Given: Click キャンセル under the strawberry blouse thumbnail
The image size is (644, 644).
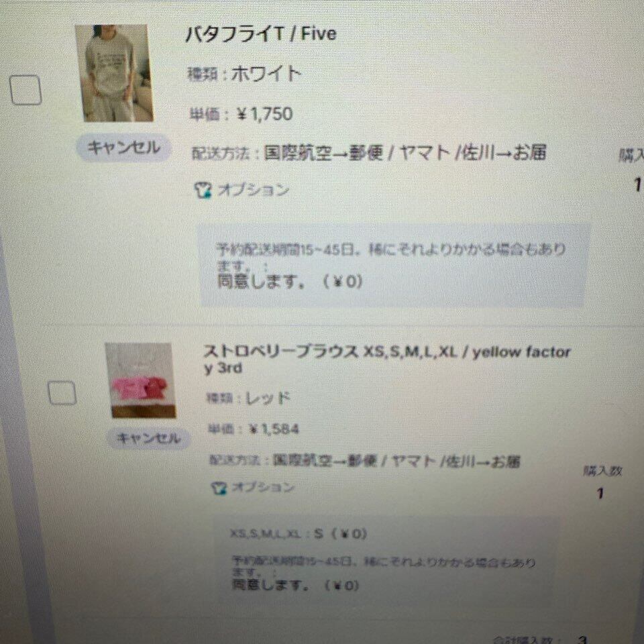Looking at the screenshot, I should click(x=148, y=438).
